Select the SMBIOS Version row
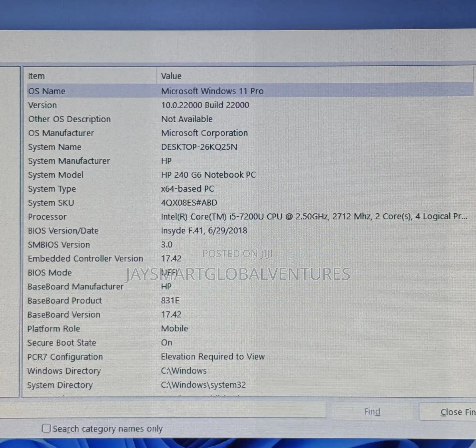476x448 pixels. click(x=250, y=245)
